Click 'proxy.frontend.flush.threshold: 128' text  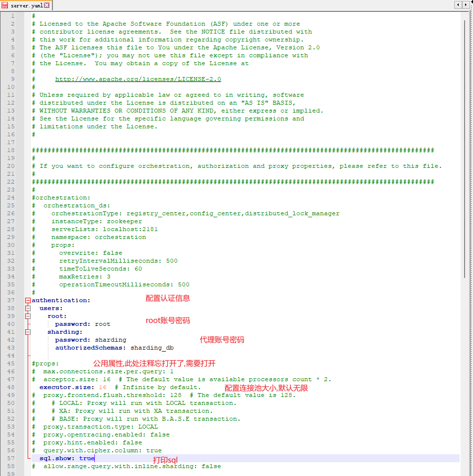click(113, 395)
